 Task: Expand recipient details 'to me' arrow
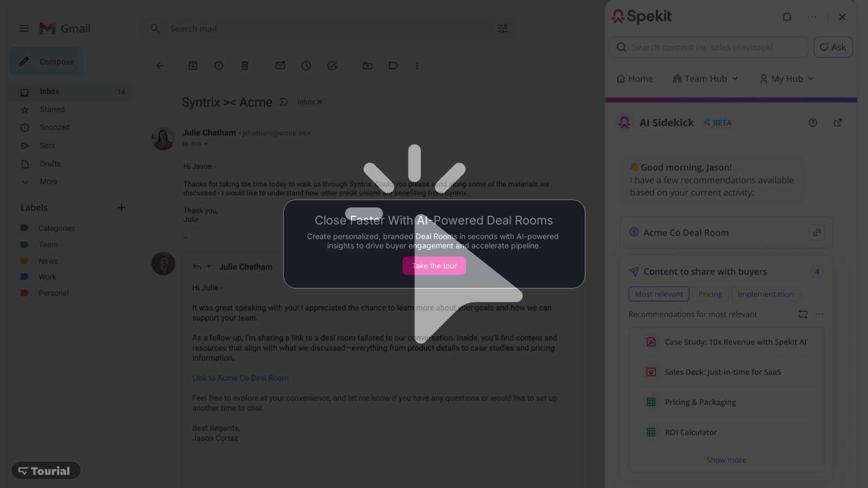206,144
